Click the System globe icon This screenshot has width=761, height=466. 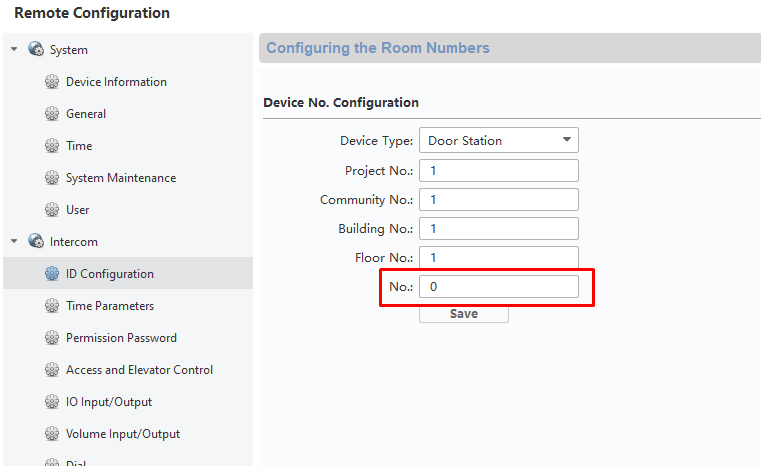coord(36,49)
